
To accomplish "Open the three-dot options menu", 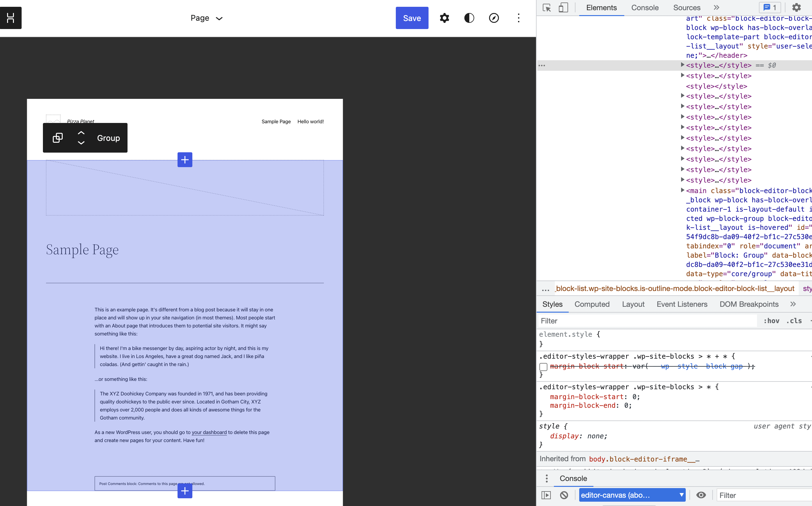I will click(x=518, y=18).
